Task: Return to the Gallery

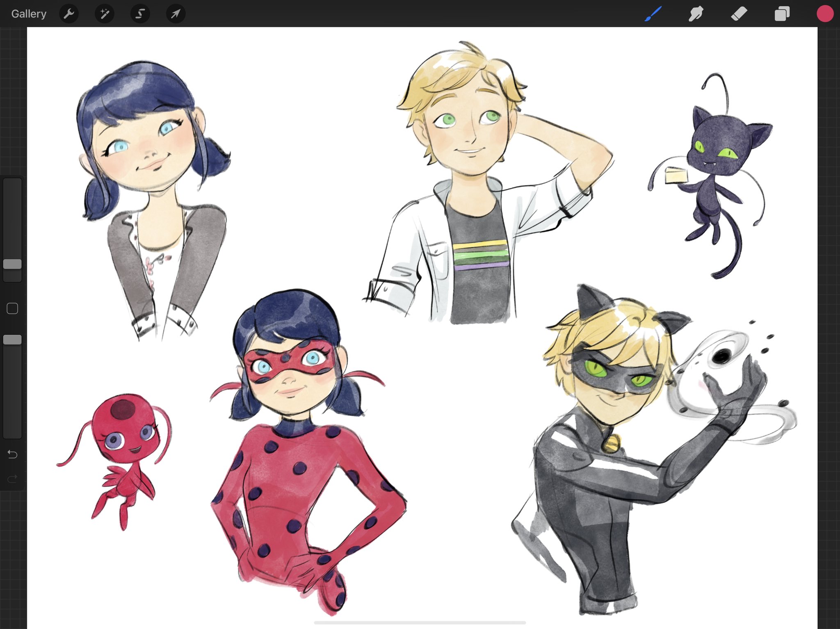Action: coord(29,14)
